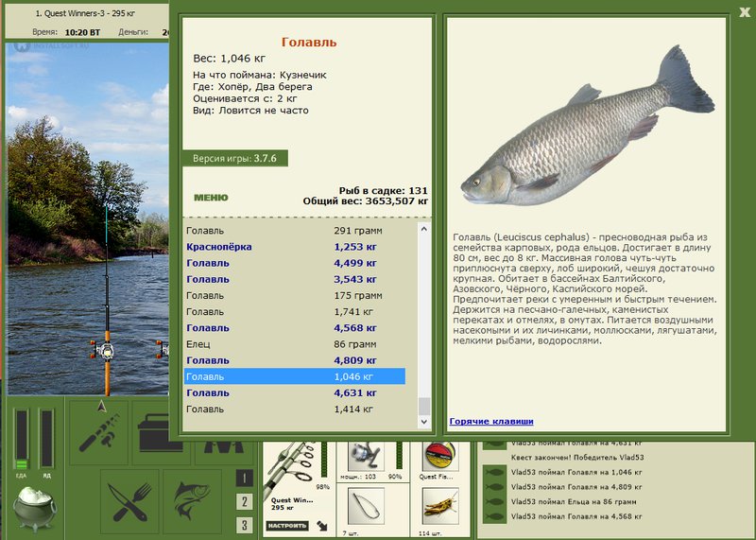Select the Краснопёрка 1,253 кг row
The height and width of the screenshot is (540, 756).
(x=295, y=247)
